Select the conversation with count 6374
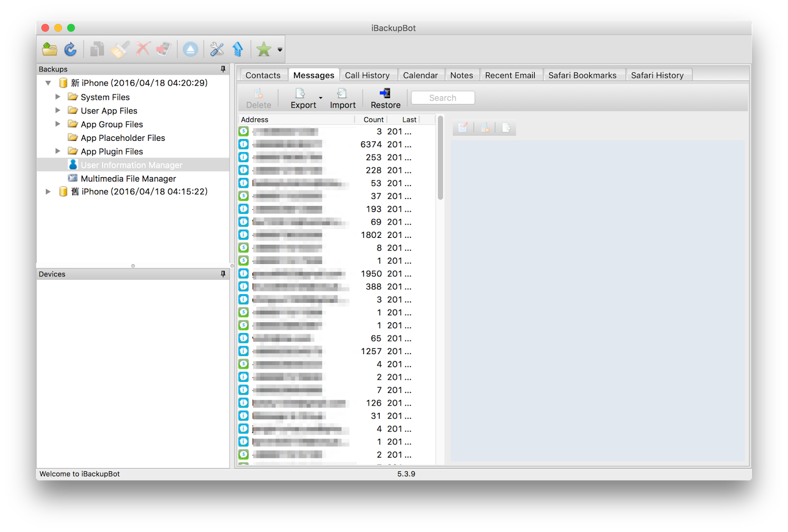This screenshot has width=788, height=532. pyautogui.click(x=336, y=144)
